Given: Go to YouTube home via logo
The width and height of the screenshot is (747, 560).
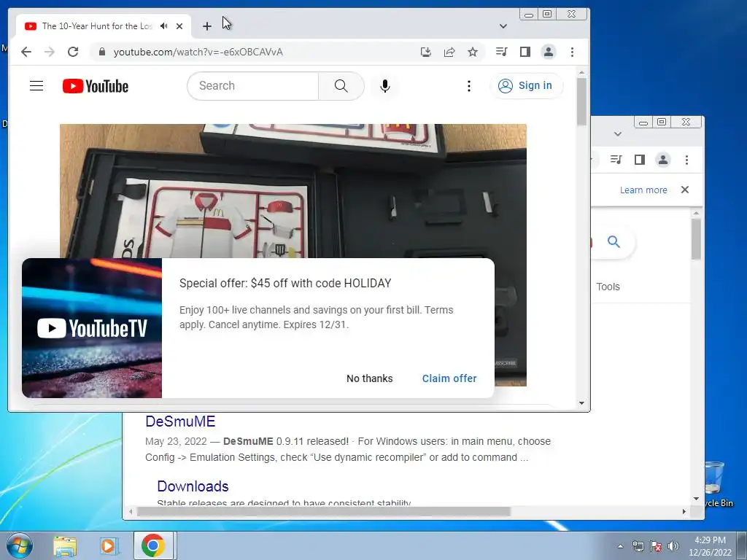Looking at the screenshot, I should pyautogui.click(x=96, y=86).
